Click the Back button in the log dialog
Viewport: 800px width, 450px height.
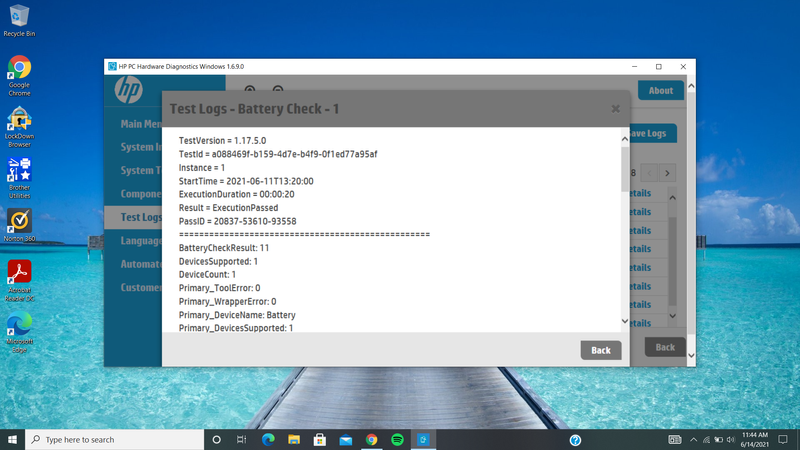click(x=600, y=350)
